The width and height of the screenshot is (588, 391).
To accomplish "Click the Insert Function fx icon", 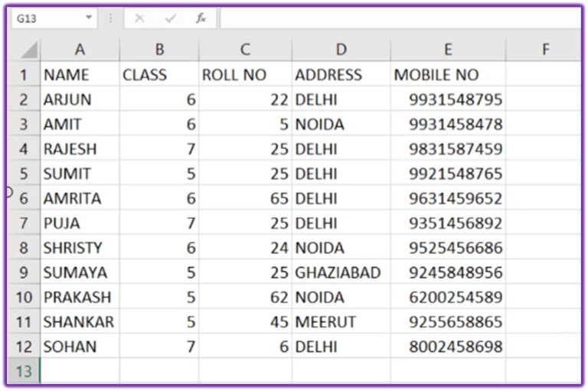I will tap(201, 18).
